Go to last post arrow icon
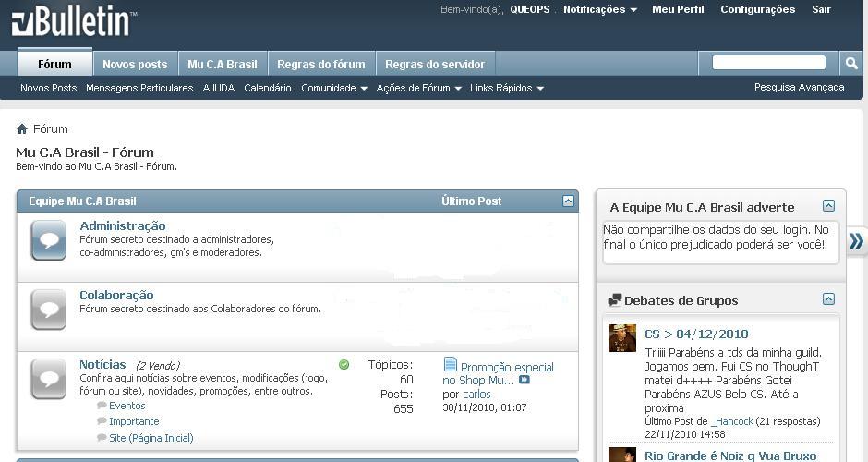868x462 pixels. (x=524, y=380)
